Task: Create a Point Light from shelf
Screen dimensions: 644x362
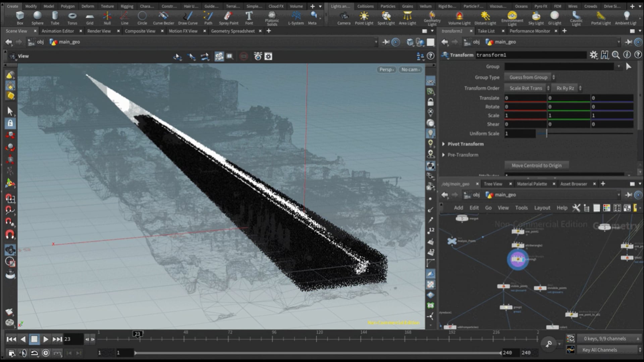Action: coord(364,17)
